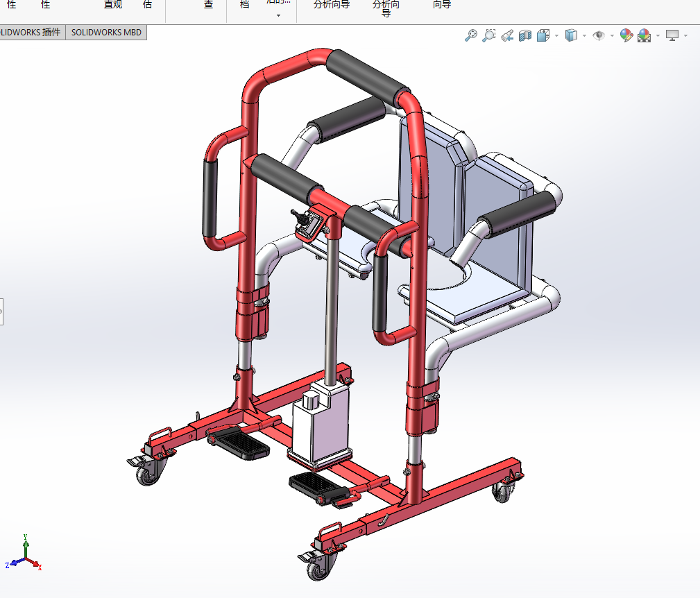Click the Apply Scene icon
Viewport: 700px width, 598px height.
(x=644, y=35)
